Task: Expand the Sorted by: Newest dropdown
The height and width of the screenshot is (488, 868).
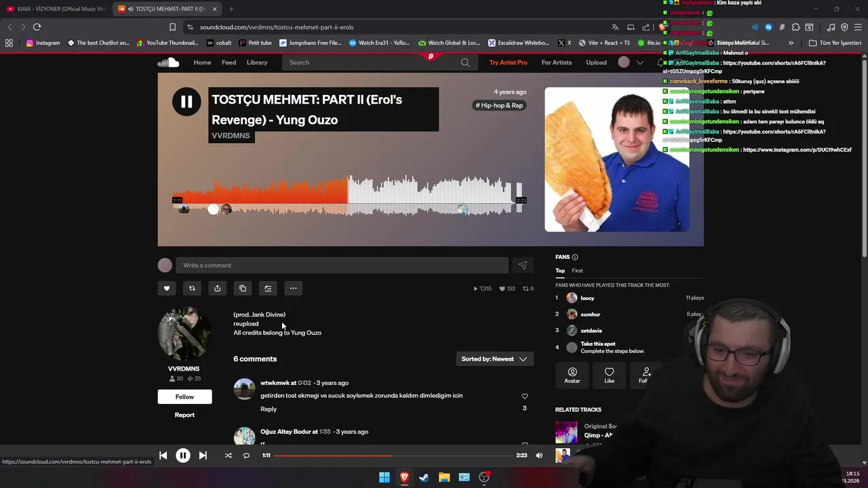Action: click(494, 359)
